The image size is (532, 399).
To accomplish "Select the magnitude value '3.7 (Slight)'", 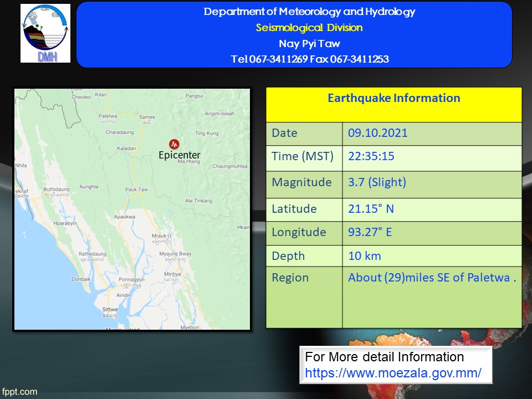I will click(377, 182).
